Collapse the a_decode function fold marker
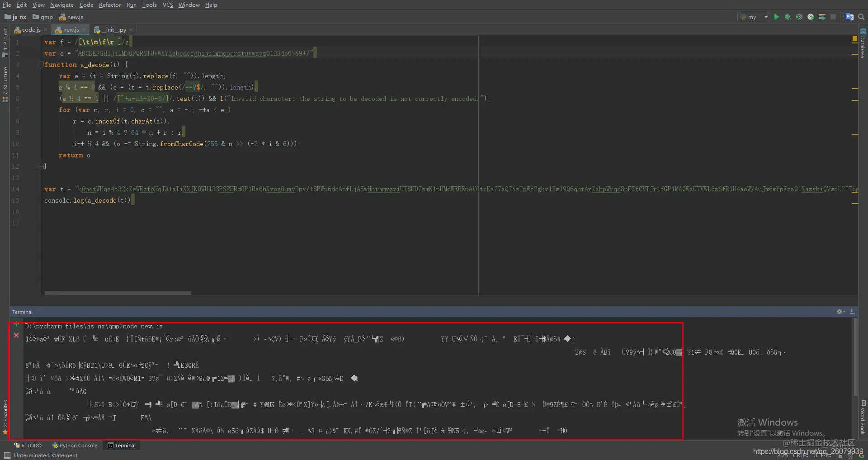 [40, 65]
